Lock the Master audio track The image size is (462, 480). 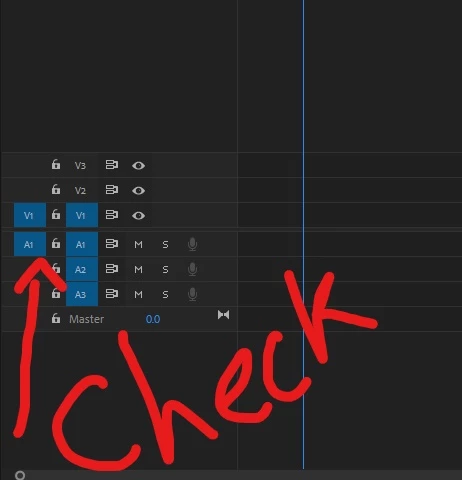pyautogui.click(x=56, y=318)
